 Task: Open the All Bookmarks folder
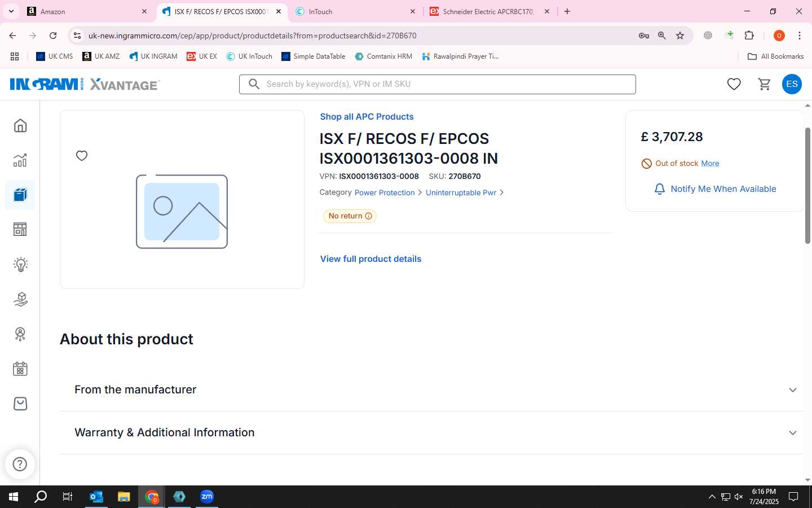click(775, 56)
